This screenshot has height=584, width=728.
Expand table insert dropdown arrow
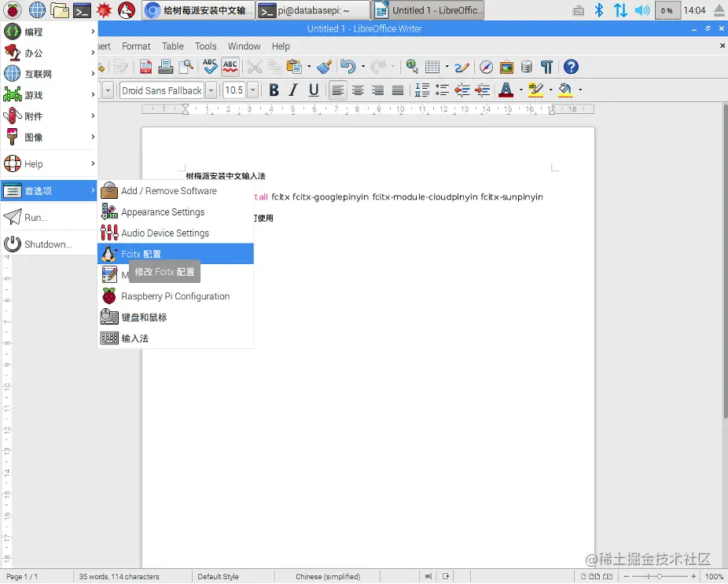[447, 67]
